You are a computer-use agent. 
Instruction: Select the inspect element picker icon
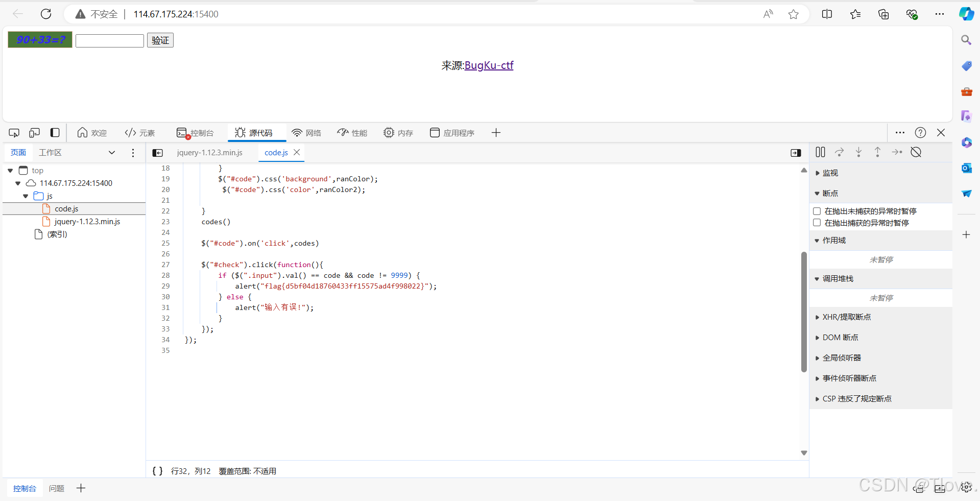click(14, 133)
